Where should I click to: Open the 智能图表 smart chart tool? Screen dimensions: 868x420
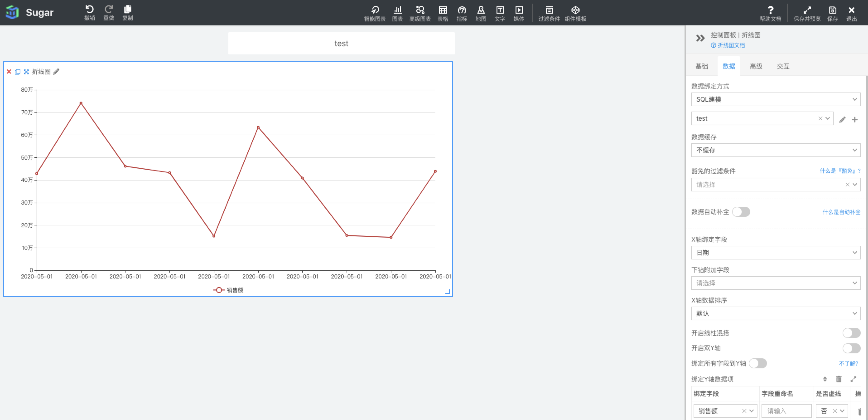click(375, 14)
